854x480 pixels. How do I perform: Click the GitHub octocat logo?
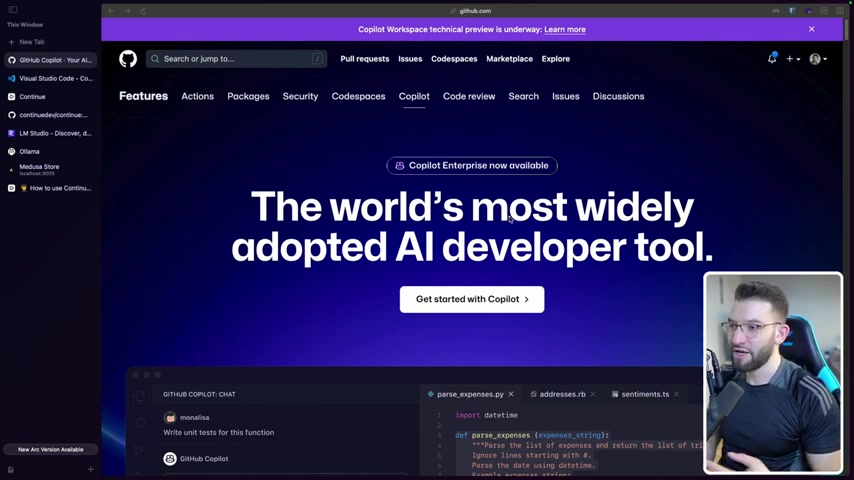[128, 59]
